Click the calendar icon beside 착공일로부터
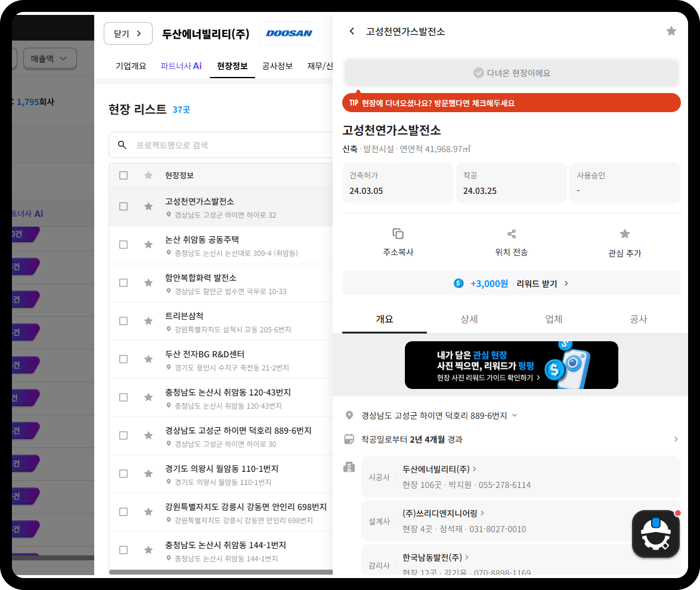 click(x=349, y=439)
